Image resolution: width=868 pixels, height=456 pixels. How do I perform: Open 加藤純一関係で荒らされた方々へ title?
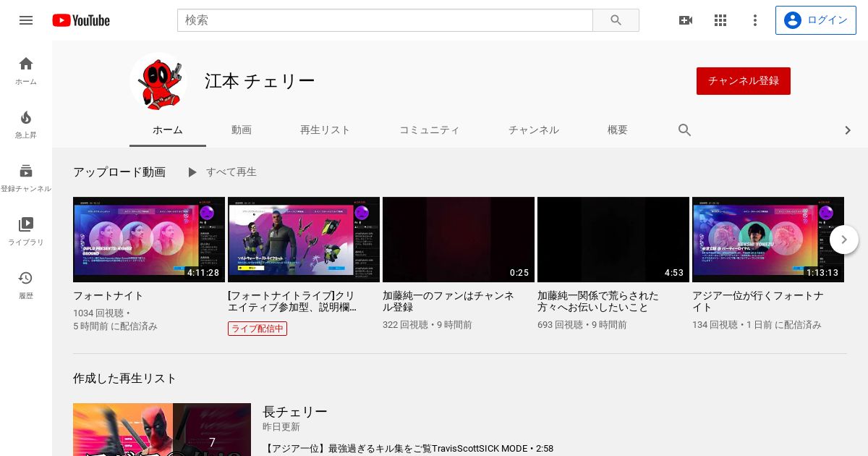(598, 302)
